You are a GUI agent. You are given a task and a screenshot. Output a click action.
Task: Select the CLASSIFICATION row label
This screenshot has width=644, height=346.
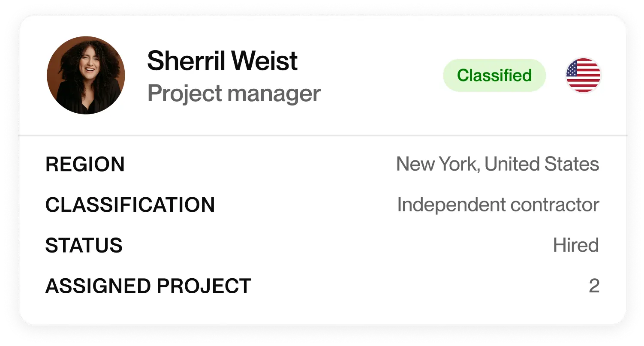tap(130, 205)
